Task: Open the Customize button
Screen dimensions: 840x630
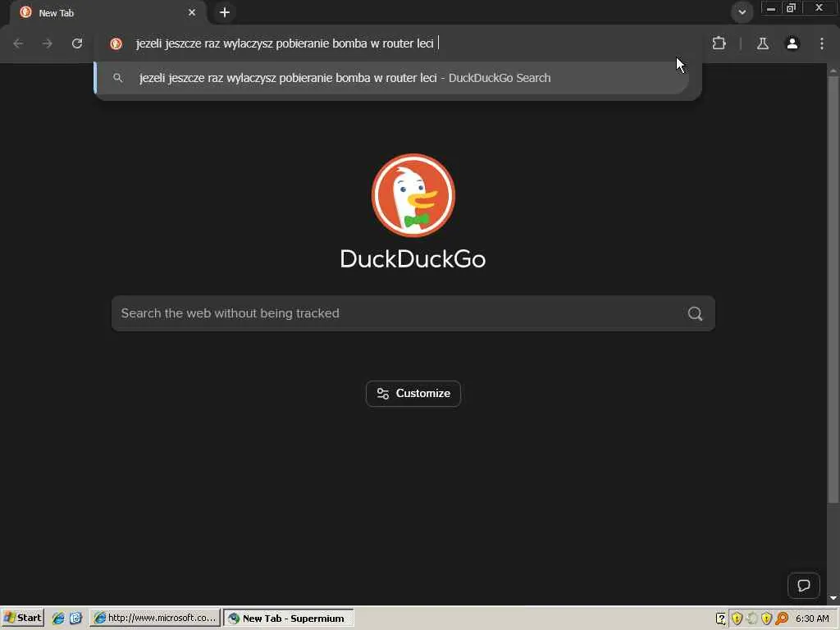Action: click(x=413, y=394)
